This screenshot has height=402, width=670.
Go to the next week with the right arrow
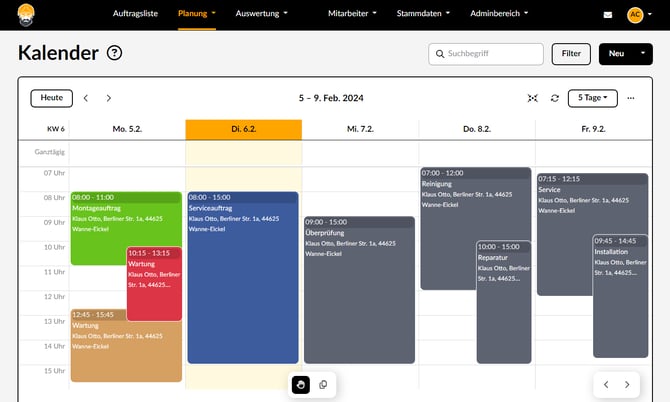coord(109,98)
